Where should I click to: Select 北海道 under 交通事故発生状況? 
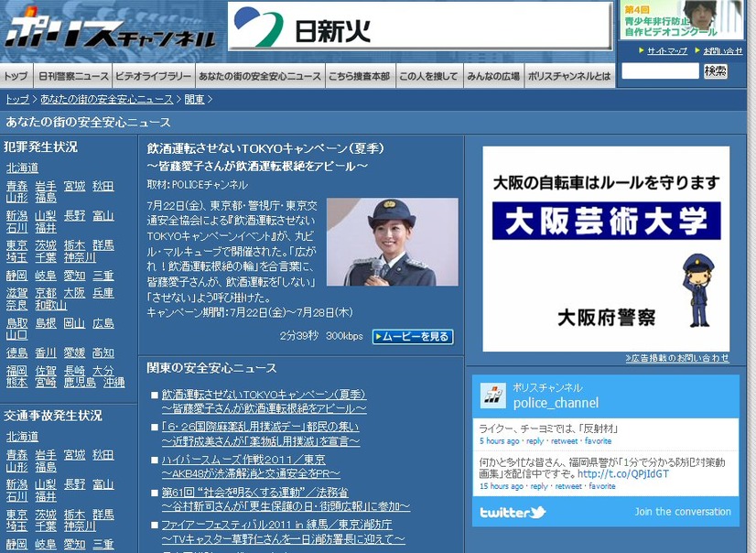22,437
